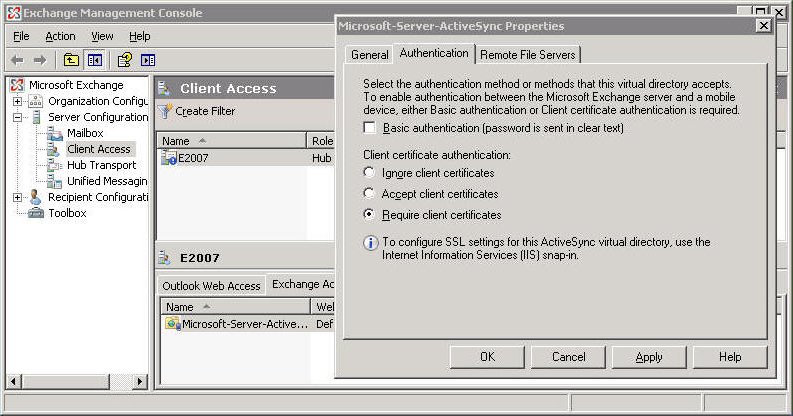This screenshot has height=416, width=793.
Task: Click the Back arrow toolbar icon
Action: (x=17, y=61)
